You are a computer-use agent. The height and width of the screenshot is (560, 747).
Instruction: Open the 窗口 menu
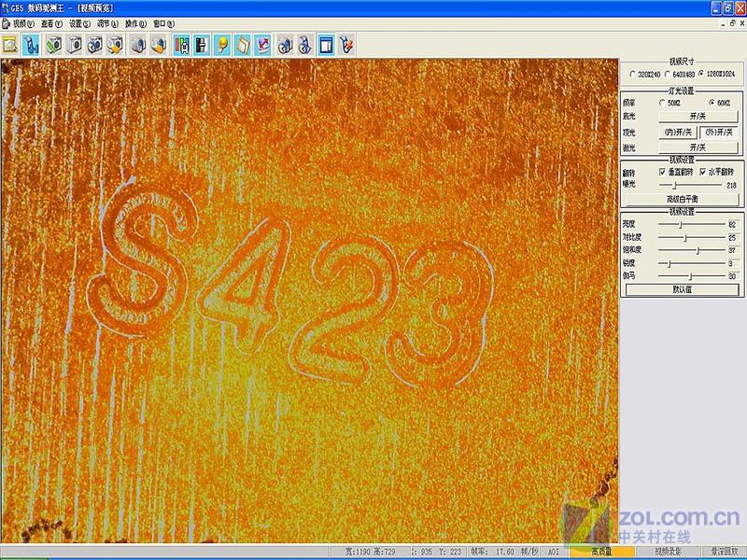(163, 24)
